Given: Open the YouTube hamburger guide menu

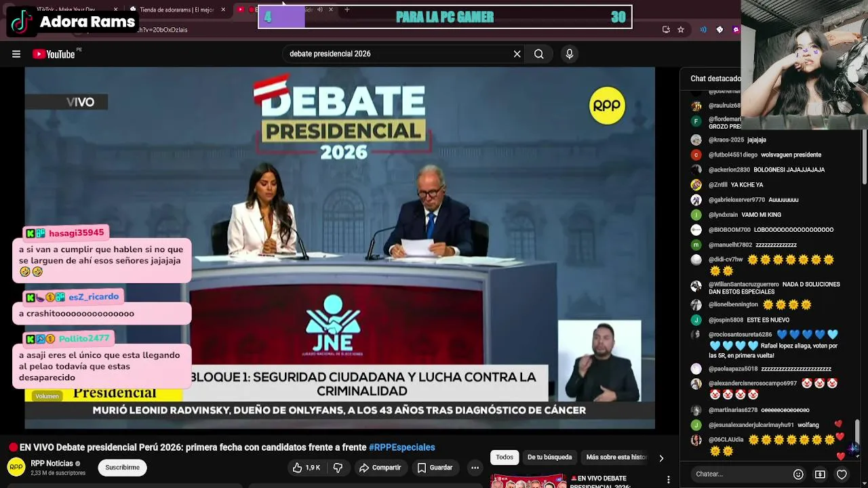Looking at the screenshot, I should coord(16,54).
